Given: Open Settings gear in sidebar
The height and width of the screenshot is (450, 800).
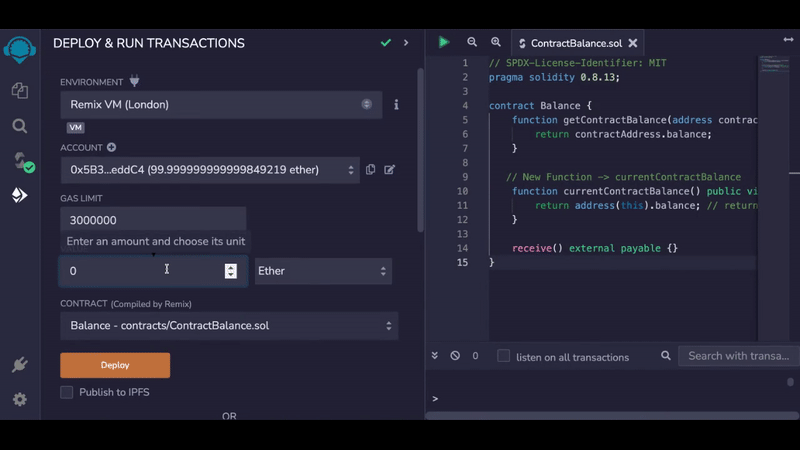Looking at the screenshot, I should point(19,400).
